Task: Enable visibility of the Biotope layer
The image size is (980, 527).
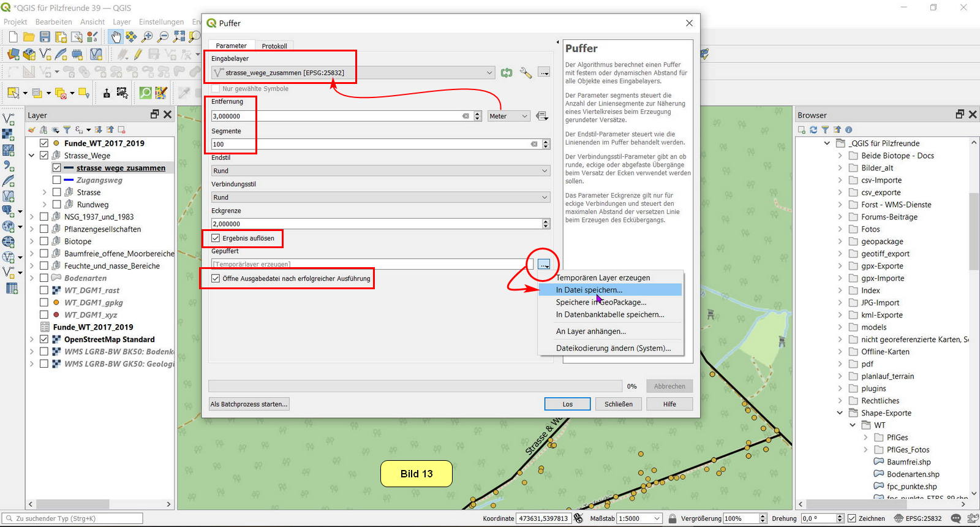Action: click(44, 241)
